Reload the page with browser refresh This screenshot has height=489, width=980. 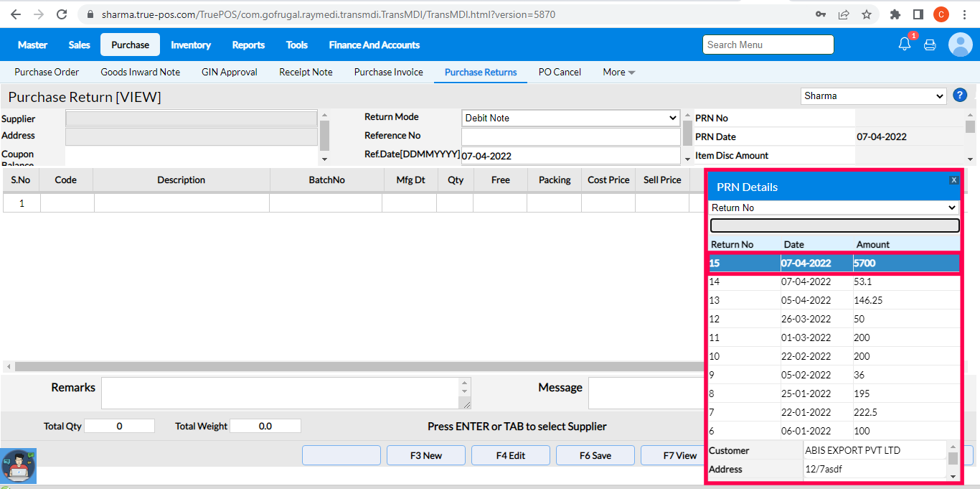[62, 14]
